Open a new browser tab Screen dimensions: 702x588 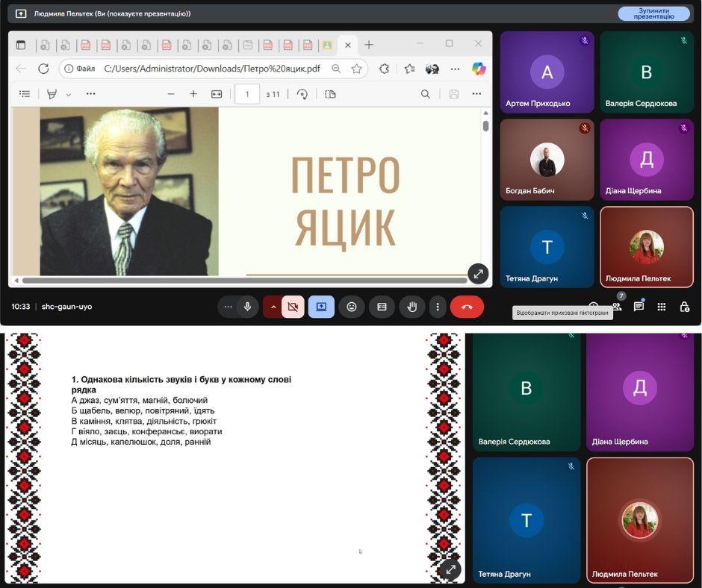click(x=369, y=45)
